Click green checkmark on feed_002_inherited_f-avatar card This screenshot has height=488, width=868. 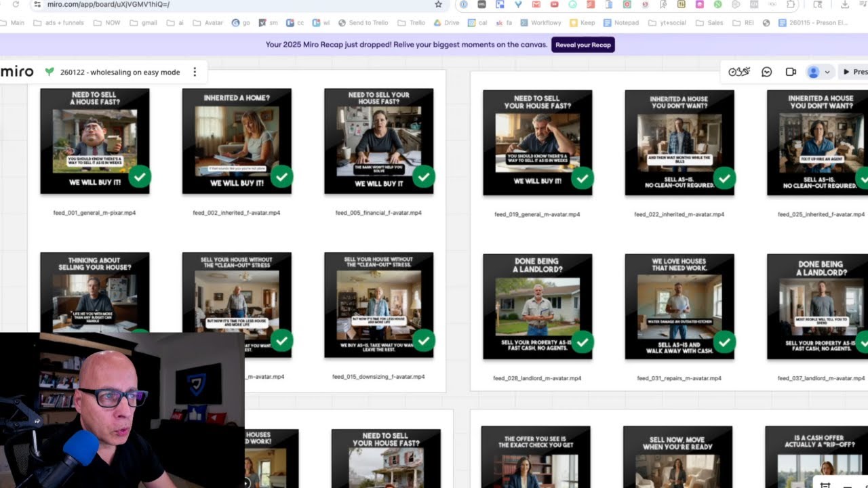click(281, 177)
